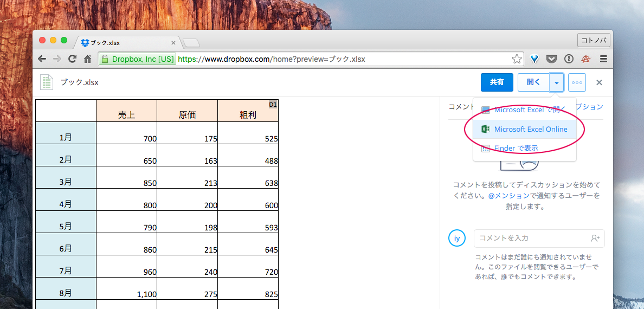Open the browser home page icon
Screen dimensions: 644x309
pos(87,59)
